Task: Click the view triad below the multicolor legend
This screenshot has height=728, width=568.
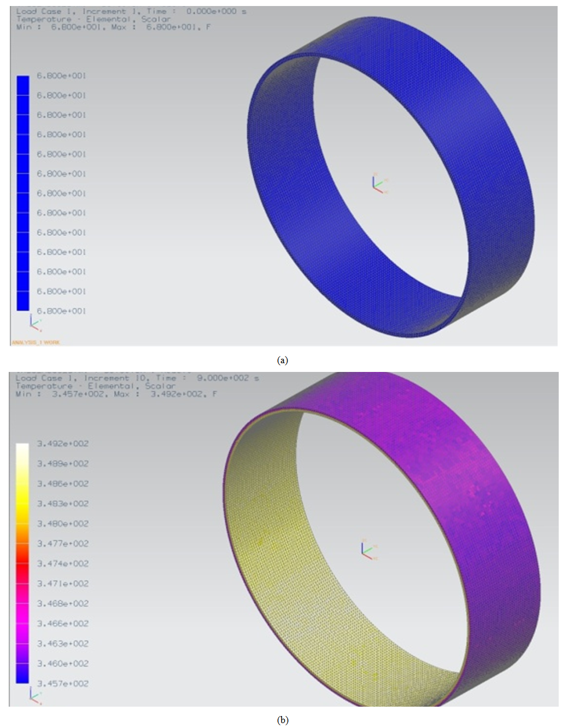Action: click(x=34, y=696)
